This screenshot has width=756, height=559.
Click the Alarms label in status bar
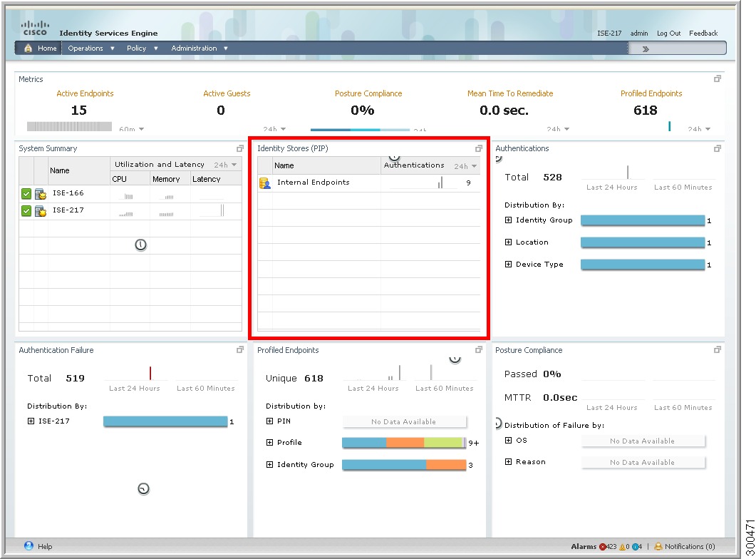point(584,546)
